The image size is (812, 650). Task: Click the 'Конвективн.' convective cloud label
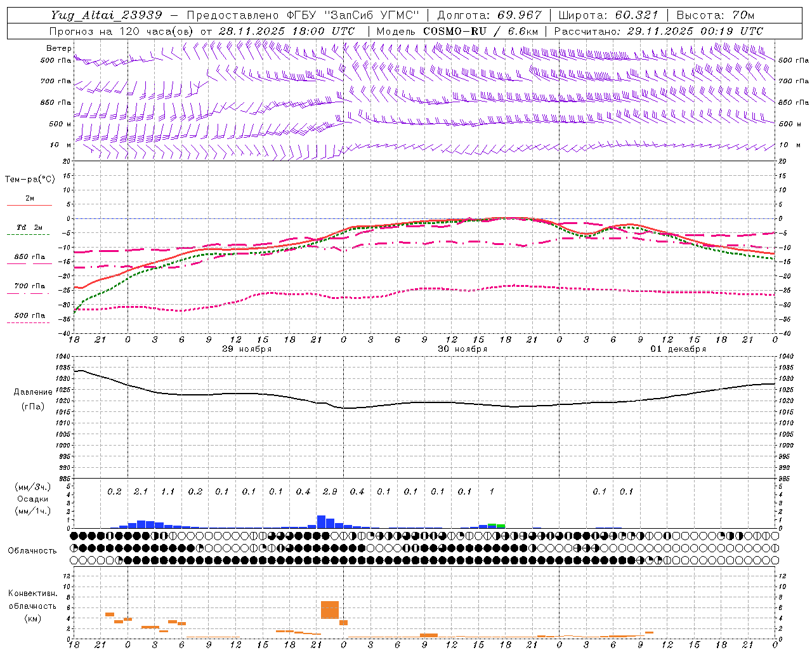pyautogui.click(x=32, y=594)
